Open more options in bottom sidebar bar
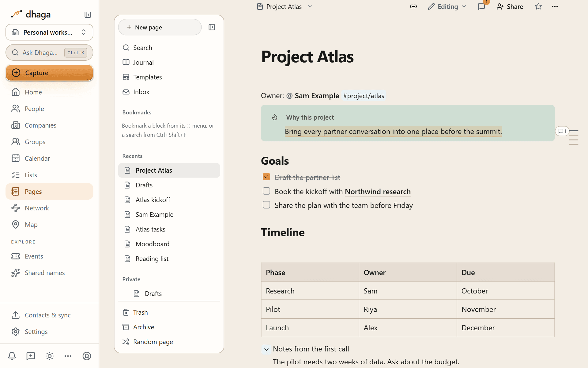The height and width of the screenshot is (368, 588). [68, 356]
